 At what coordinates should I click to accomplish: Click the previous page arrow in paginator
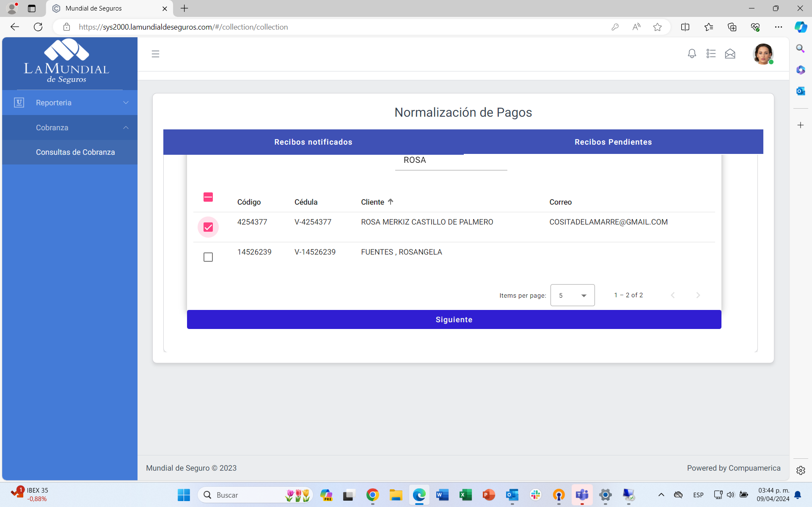click(x=673, y=295)
